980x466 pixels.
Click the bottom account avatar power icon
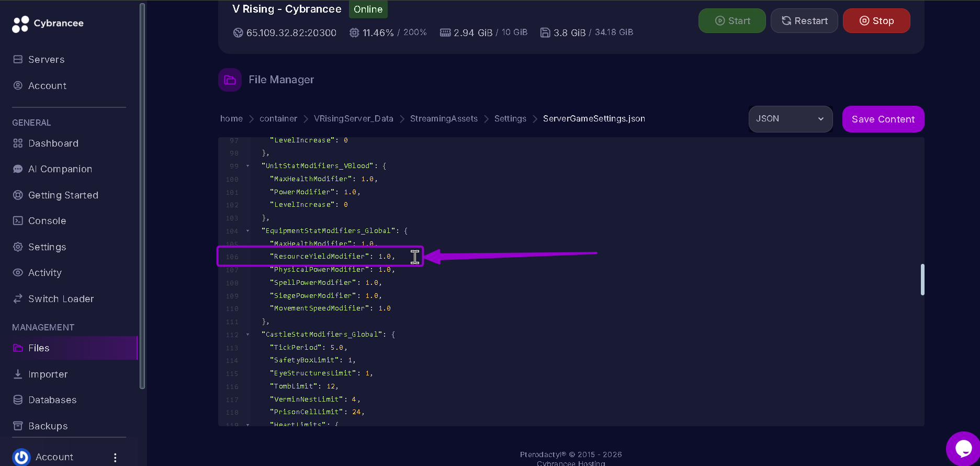click(21, 457)
